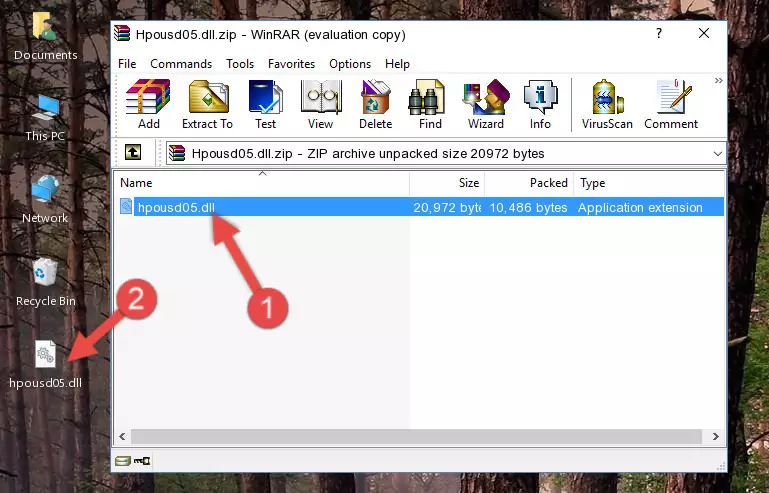
Task: Click the drive icon in status bar
Action: point(123,461)
